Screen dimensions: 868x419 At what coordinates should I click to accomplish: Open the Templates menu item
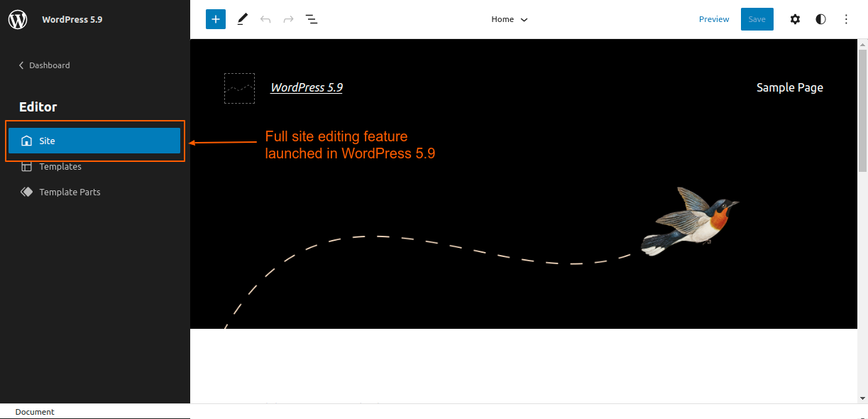tap(94, 166)
